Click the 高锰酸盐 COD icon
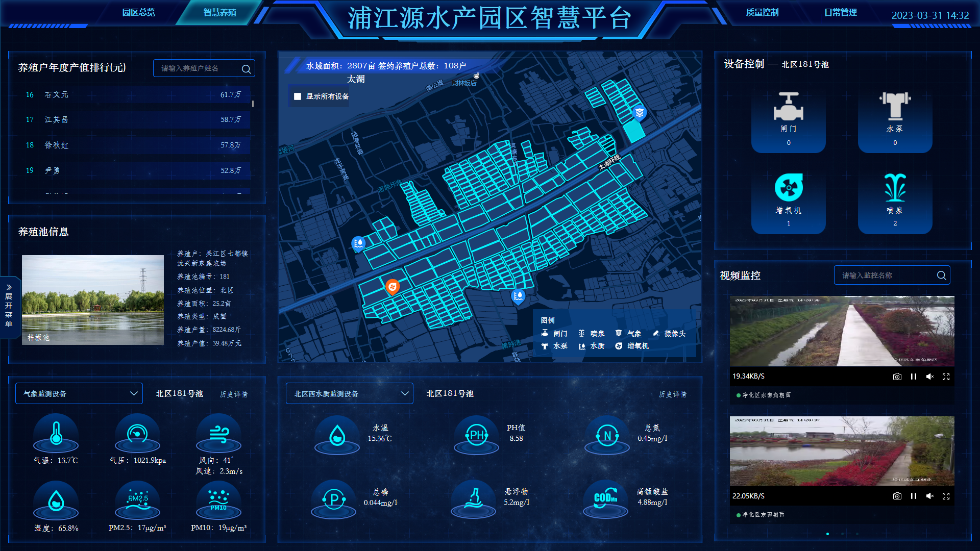Image resolution: width=980 pixels, height=551 pixels. (x=605, y=499)
